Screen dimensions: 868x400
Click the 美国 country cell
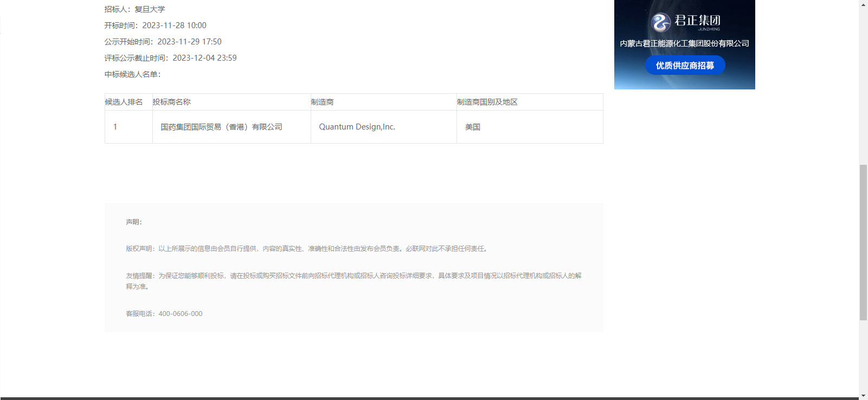[473, 127]
